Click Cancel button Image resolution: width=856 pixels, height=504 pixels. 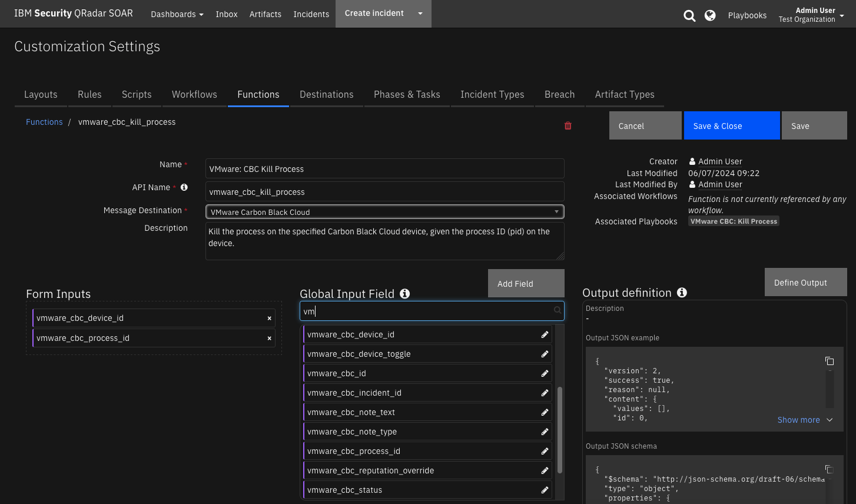645,125
